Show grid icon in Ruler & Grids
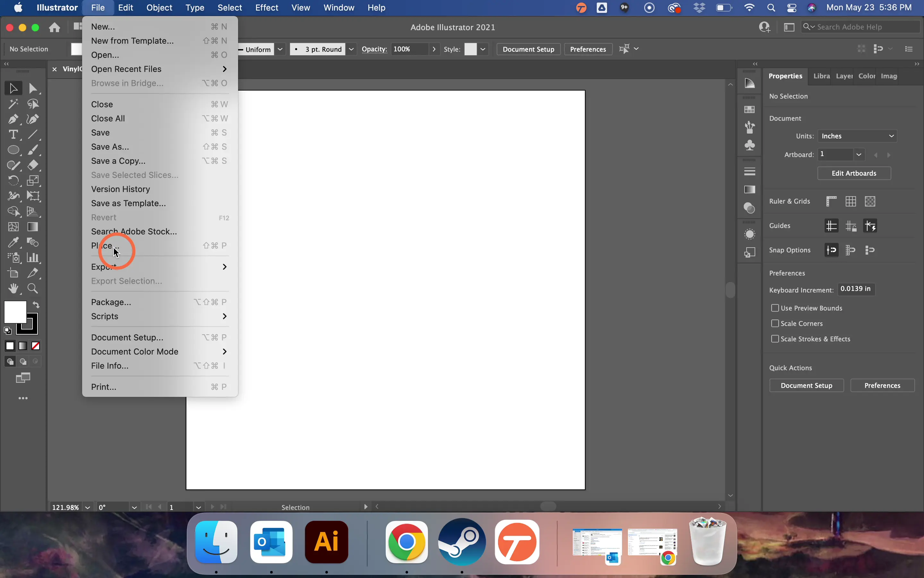The image size is (924, 578). point(851,201)
